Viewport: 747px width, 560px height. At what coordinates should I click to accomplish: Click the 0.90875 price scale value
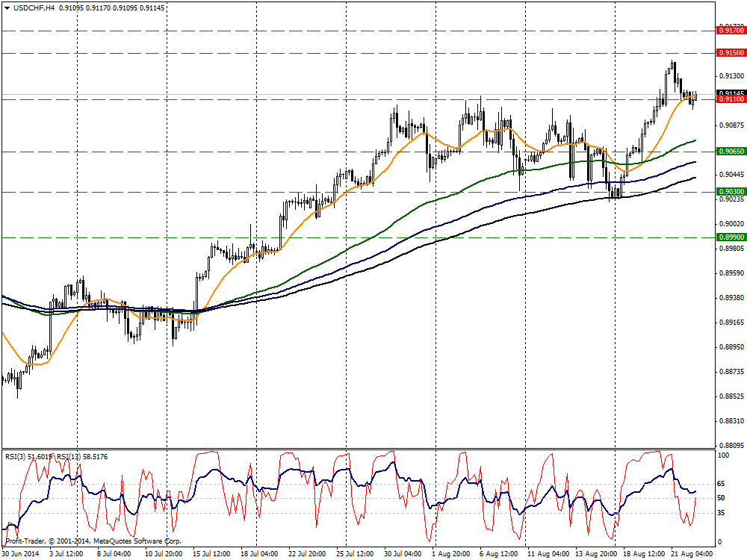(x=731, y=125)
